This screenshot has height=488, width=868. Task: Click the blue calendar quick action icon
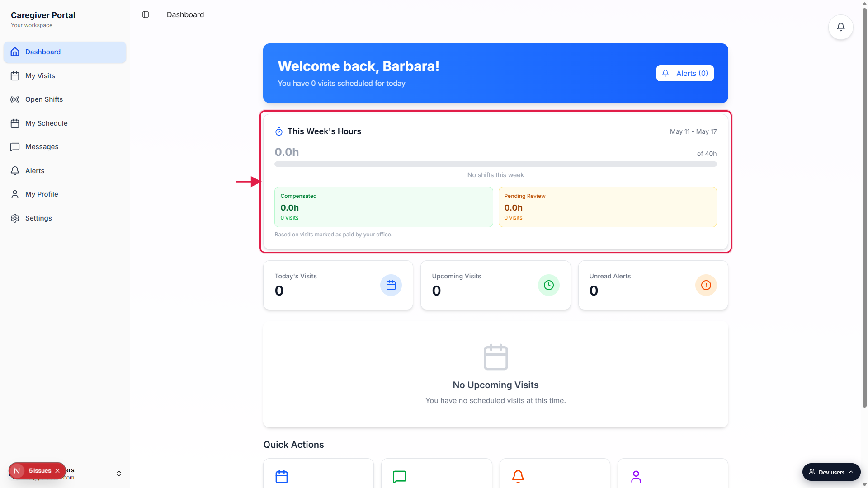[282, 477]
